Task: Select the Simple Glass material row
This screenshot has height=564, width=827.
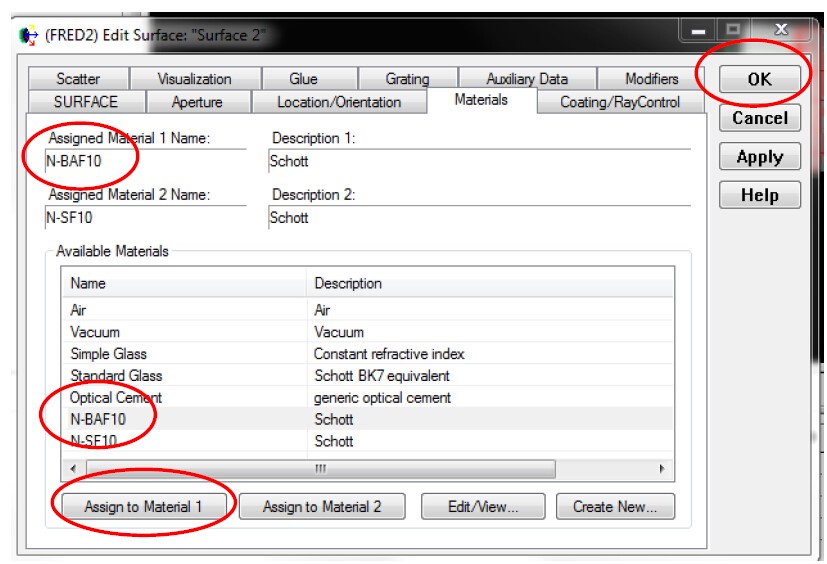Action: [368, 353]
